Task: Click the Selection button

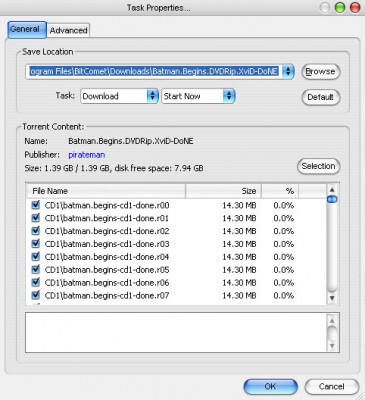Action: (318, 166)
